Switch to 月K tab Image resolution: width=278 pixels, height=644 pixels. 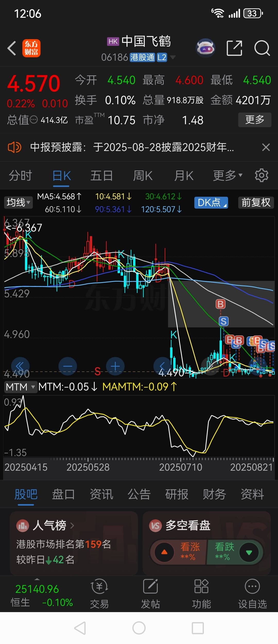tap(184, 176)
